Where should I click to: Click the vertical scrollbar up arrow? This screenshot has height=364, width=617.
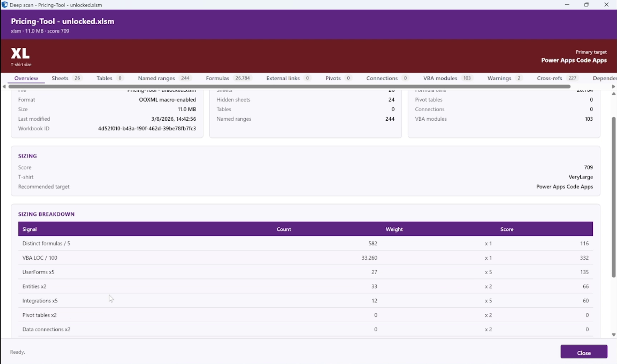tap(614, 94)
